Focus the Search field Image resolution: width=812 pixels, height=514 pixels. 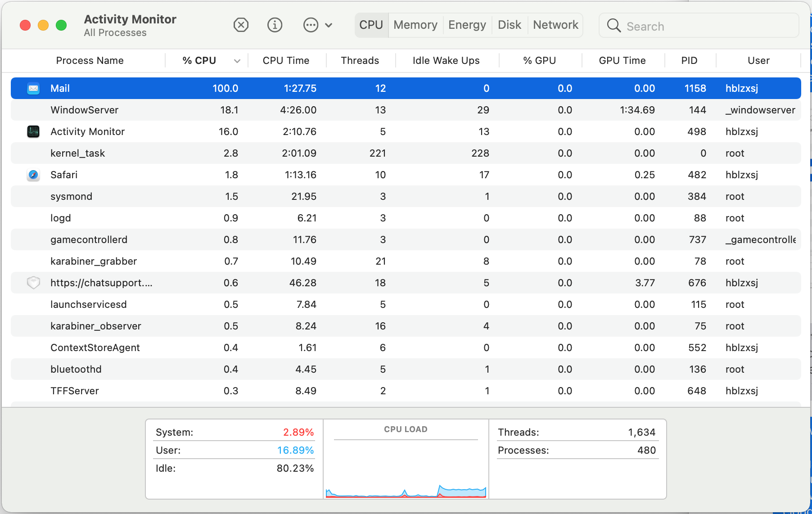click(x=699, y=26)
